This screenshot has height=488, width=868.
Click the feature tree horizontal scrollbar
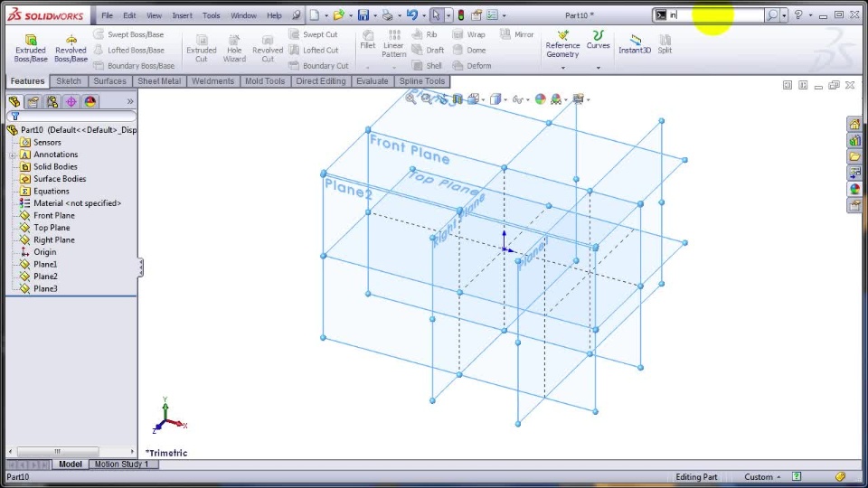(x=71, y=451)
